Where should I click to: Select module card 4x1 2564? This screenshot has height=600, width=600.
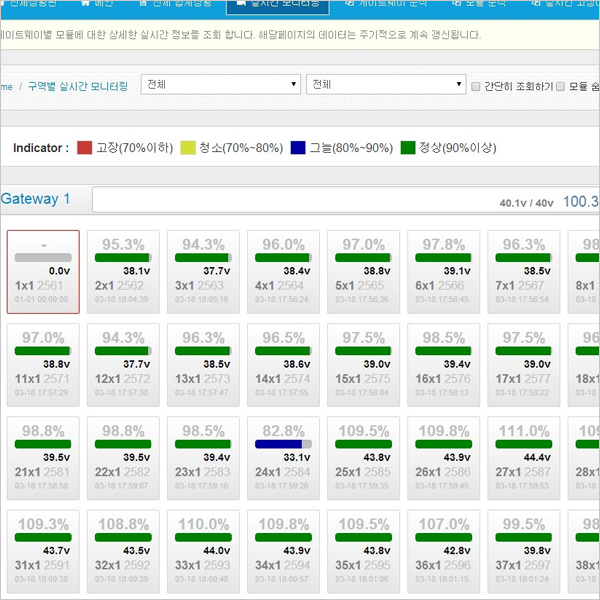(283, 272)
